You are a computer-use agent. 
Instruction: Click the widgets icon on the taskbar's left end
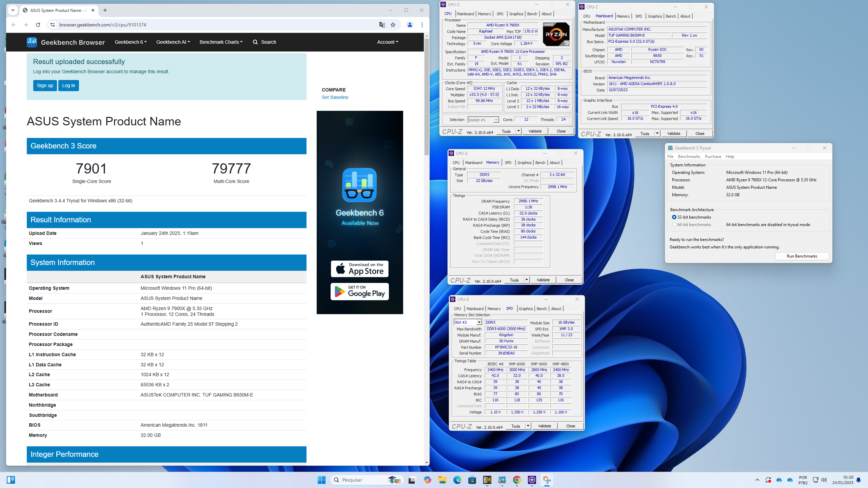[11, 480]
